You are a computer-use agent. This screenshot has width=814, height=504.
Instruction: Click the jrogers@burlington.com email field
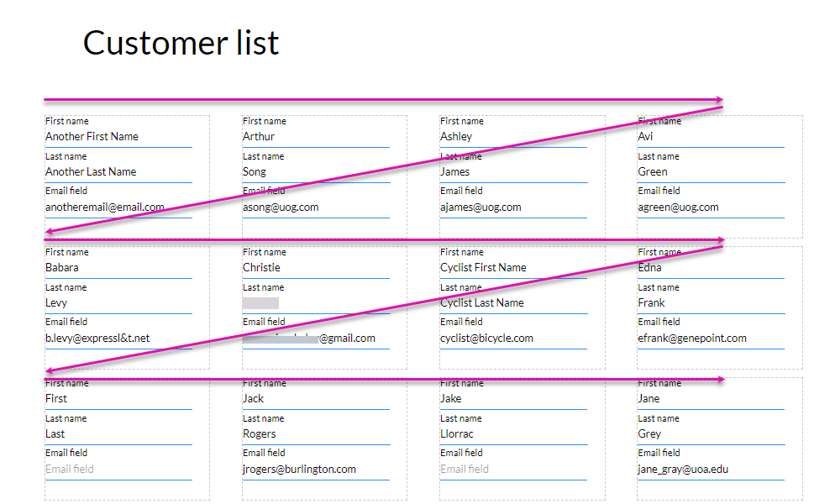pos(315,470)
